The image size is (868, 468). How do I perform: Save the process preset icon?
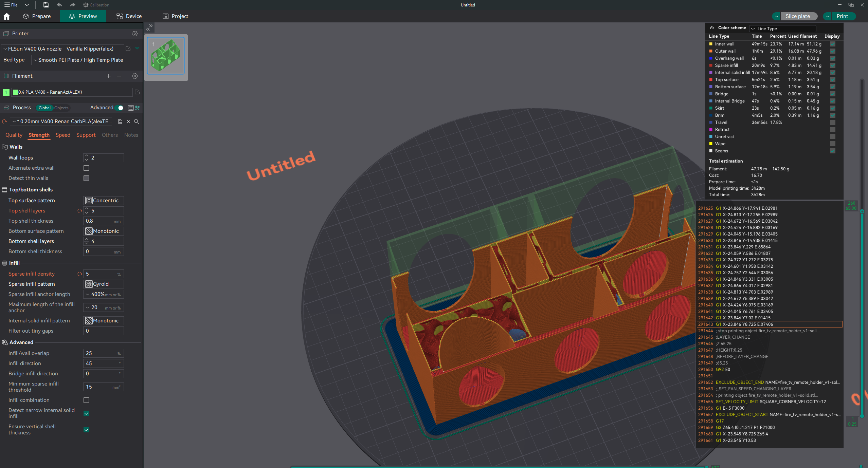coord(120,121)
